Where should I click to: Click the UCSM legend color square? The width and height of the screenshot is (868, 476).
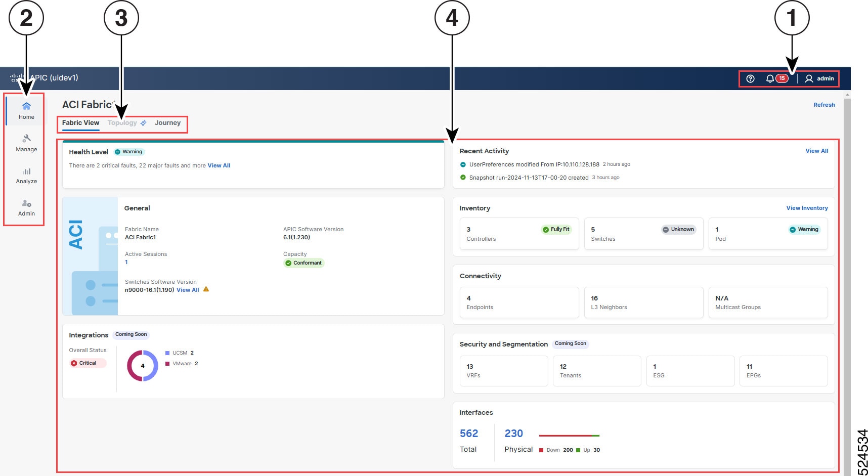[167, 353]
